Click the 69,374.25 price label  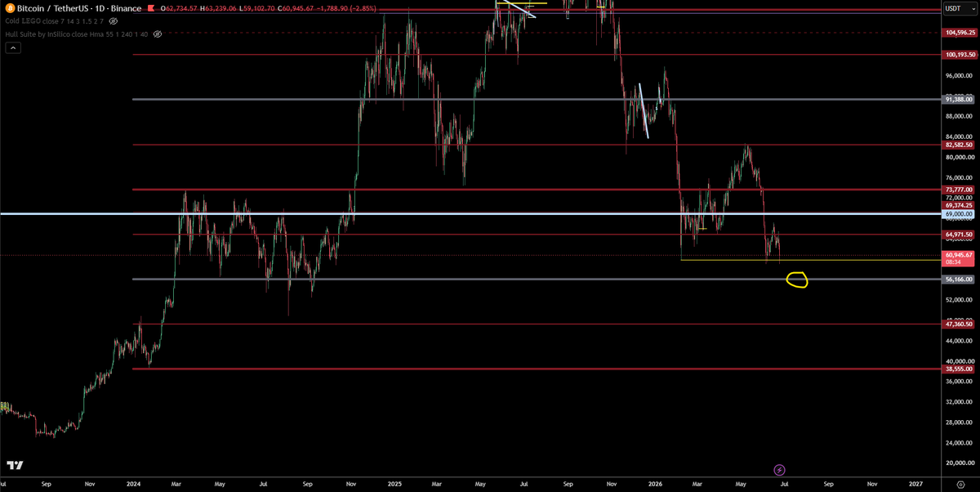coord(959,206)
